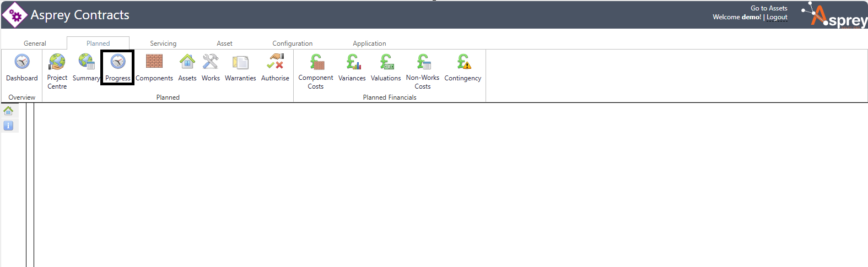This screenshot has width=868, height=267.
Task: Switch to the Servicing tab
Action: coord(163,43)
